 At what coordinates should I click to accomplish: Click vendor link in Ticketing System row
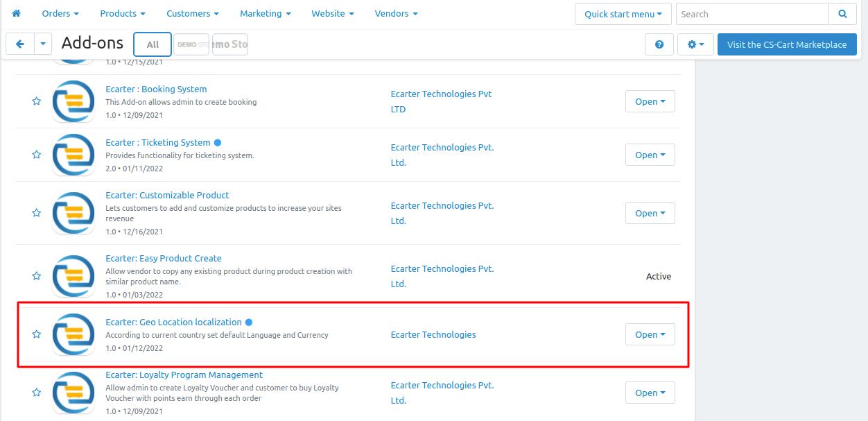442,155
